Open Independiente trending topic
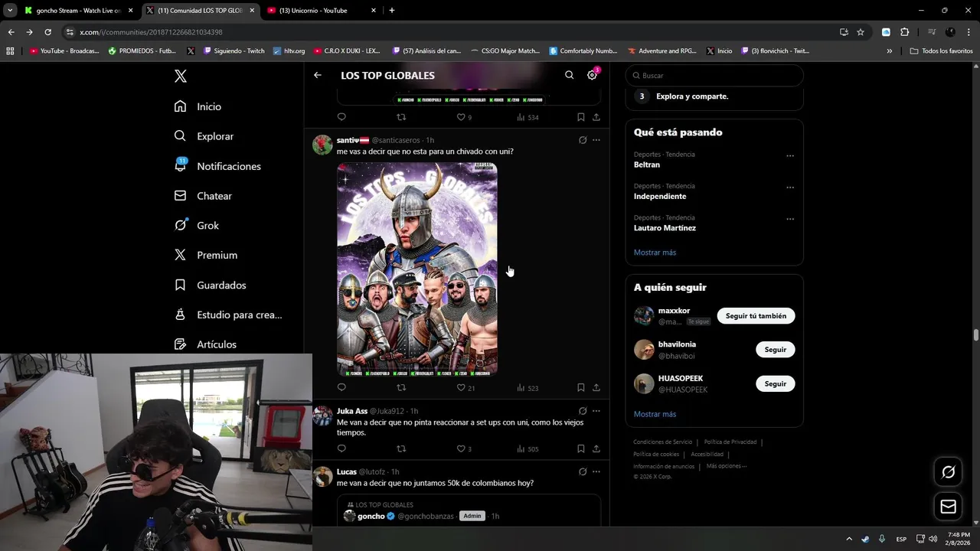980x551 pixels. pyautogui.click(x=660, y=196)
